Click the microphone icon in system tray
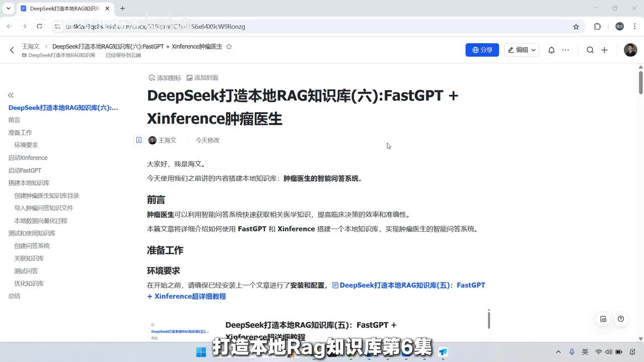Viewport: 644px width, 362px height. (x=572, y=352)
